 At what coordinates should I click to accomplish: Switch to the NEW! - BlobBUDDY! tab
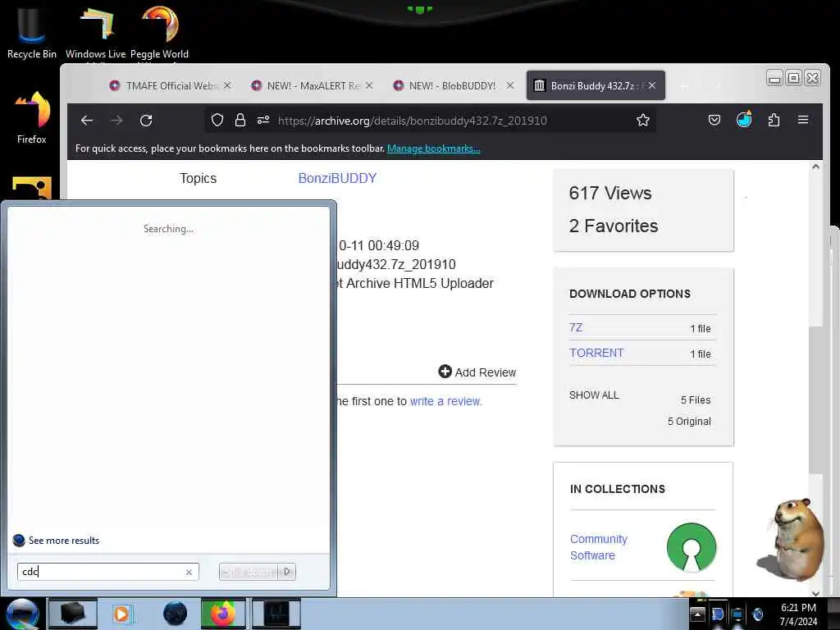click(452, 85)
